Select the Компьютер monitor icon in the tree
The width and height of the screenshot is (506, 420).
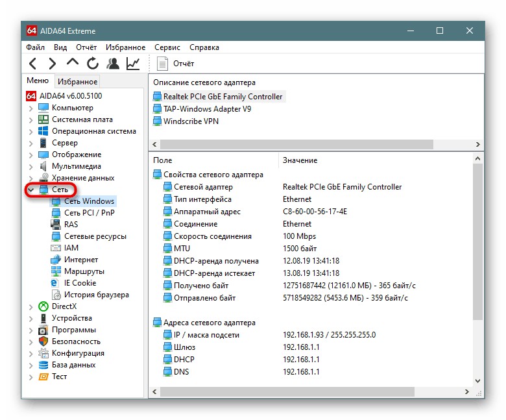(43, 108)
